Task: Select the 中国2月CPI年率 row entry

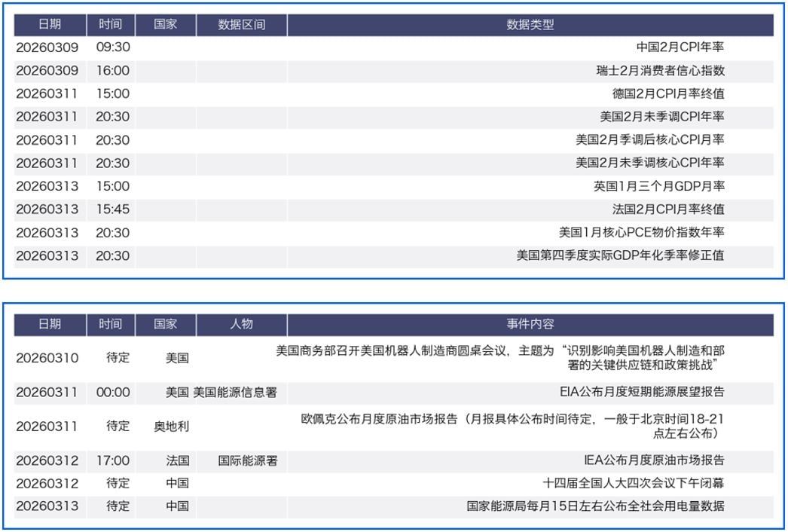Action: 680,47
